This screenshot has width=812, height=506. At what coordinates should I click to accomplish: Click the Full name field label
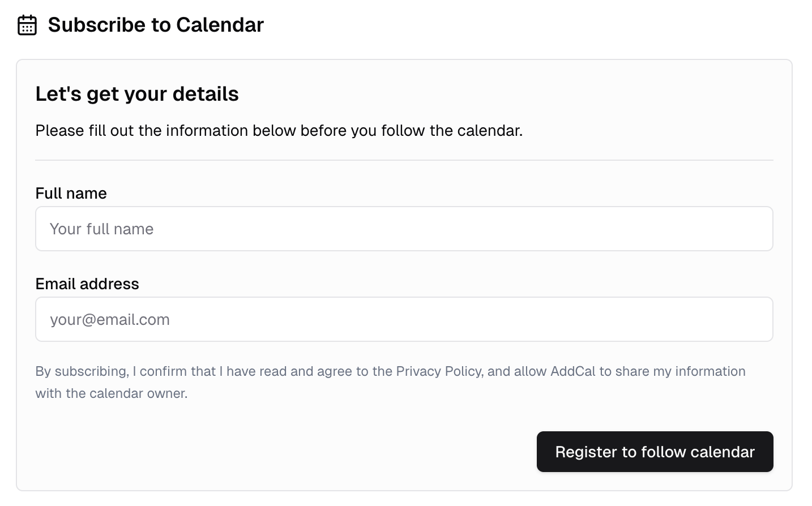click(71, 193)
